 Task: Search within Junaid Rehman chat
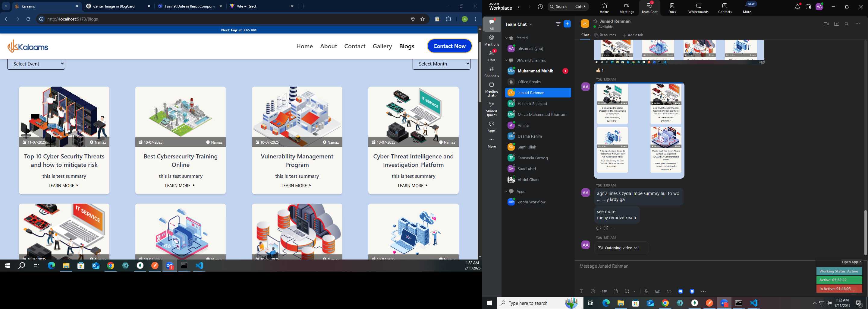click(847, 24)
